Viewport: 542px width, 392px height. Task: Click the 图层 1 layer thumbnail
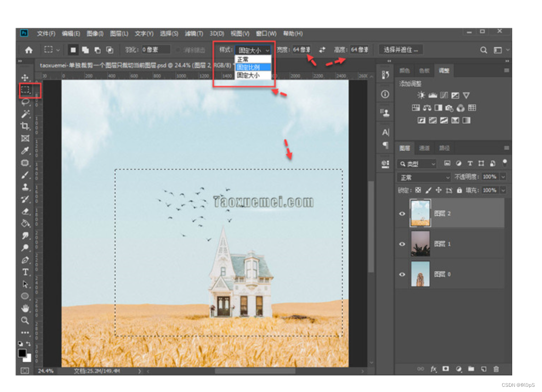point(420,244)
